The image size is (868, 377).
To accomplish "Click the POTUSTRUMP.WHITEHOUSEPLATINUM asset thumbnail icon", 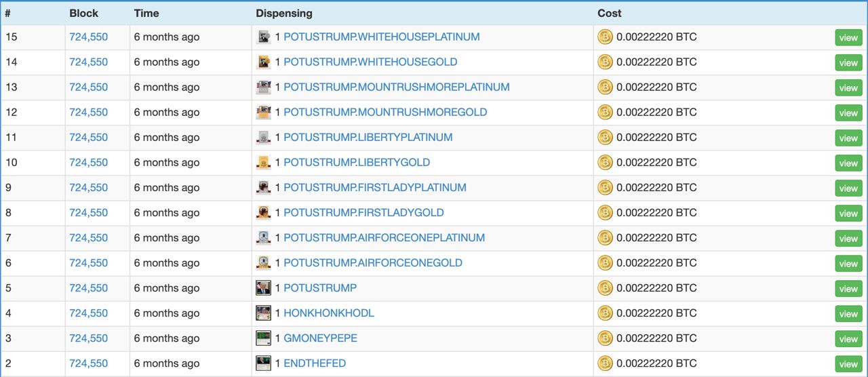I will click(264, 37).
